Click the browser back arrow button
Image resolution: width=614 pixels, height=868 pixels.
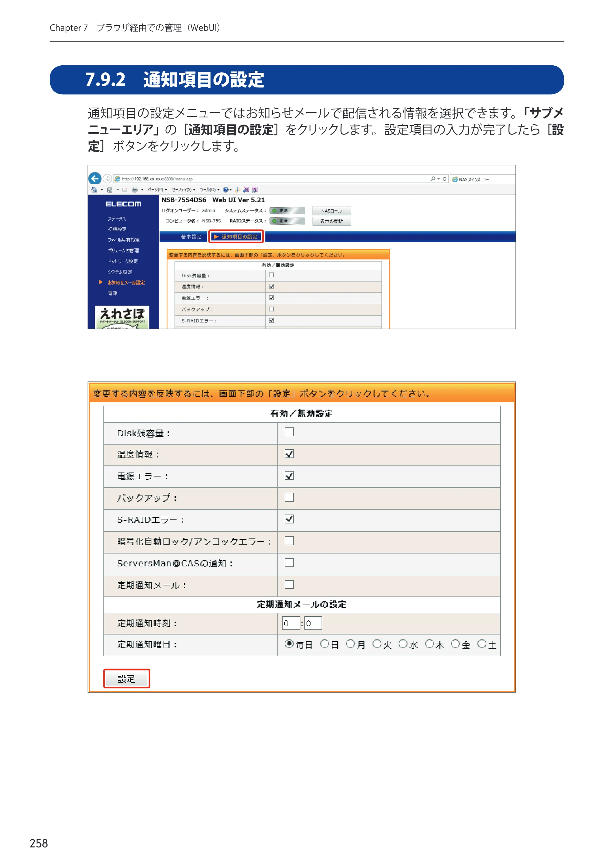pos(95,178)
